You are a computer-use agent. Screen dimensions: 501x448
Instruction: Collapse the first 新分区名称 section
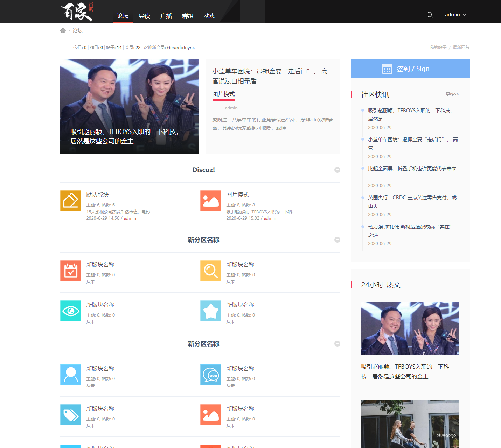[337, 240]
